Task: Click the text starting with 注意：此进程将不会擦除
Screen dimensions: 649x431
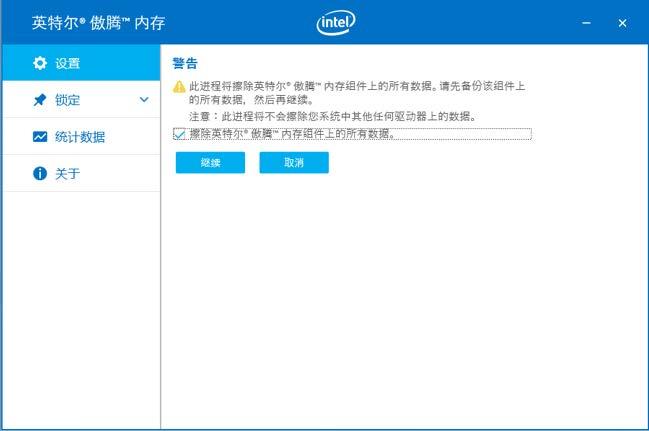Action: [x=332, y=116]
